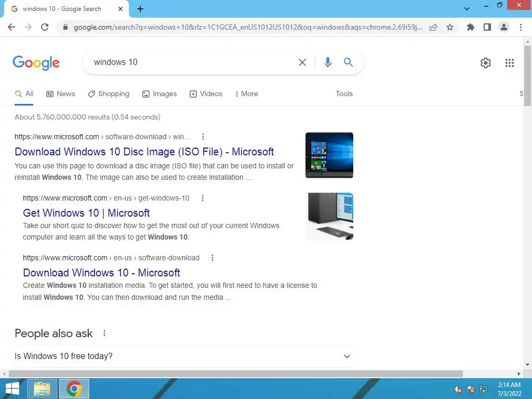The width and height of the screenshot is (532, 399).
Task: Click the Windows 10 laptop thumbnail
Action: (329, 155)
